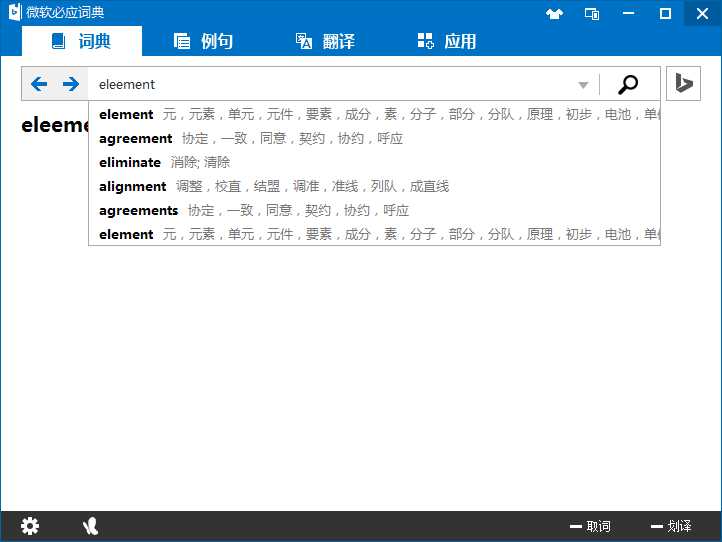Open settings gear icon
The height and width of the screenshot is (542, 722).
[x=30, y=526]
